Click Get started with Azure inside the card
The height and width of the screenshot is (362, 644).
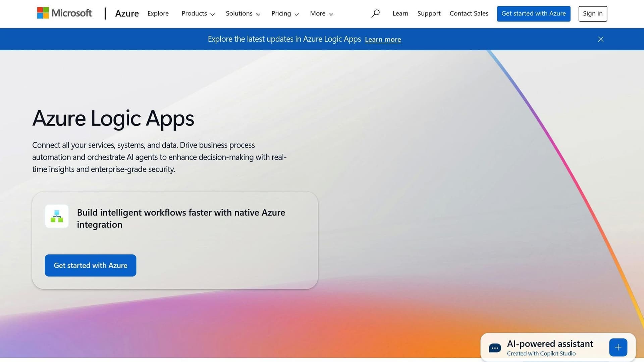click(90, 265)
